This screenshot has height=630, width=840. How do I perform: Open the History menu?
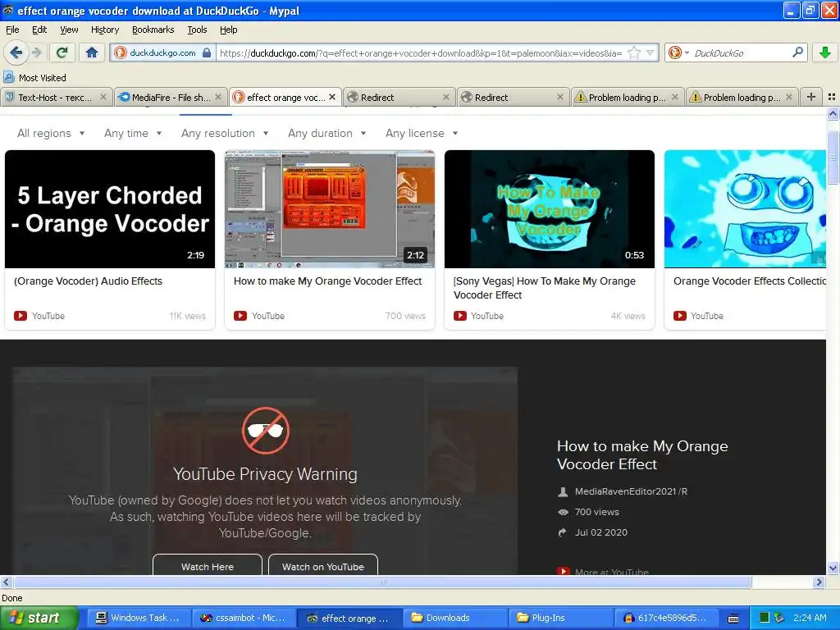pyautogui.click(x=105, y=30)
